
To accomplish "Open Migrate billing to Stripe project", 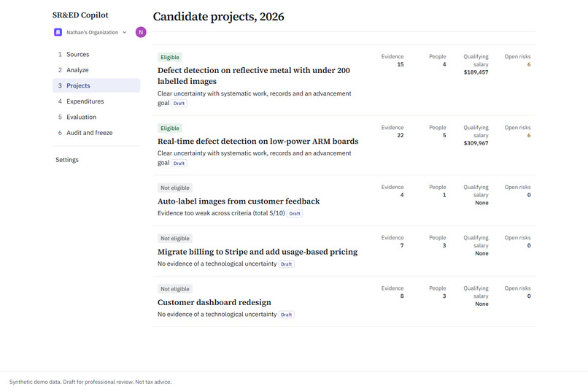I will 258,252.
